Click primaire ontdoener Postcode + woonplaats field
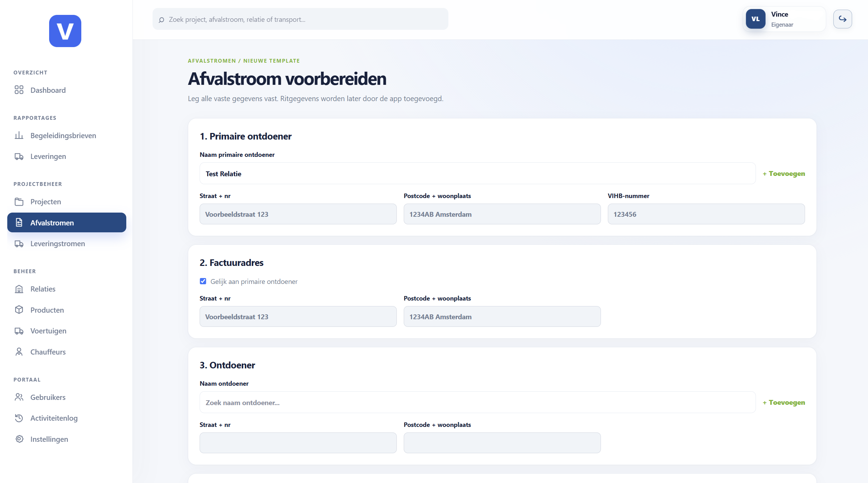The width and height of the screenshot is (868, 483). coord(502,214)
